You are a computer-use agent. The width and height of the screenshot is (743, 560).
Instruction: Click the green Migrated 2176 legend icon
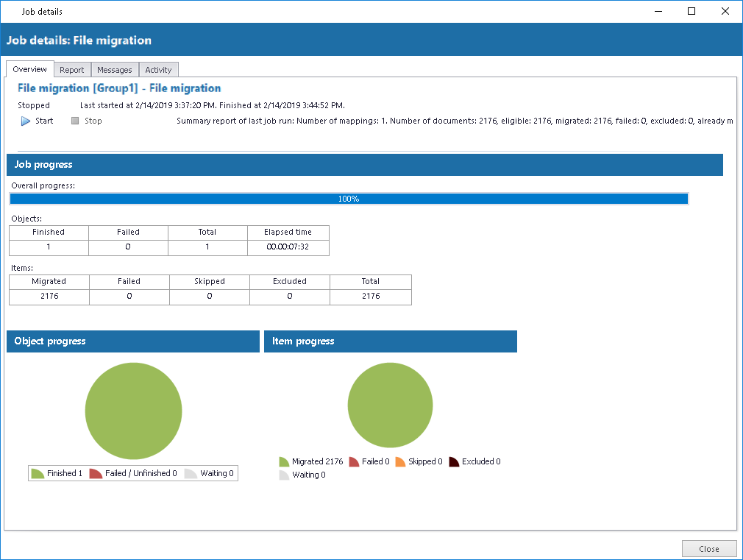tap(284, 462)
